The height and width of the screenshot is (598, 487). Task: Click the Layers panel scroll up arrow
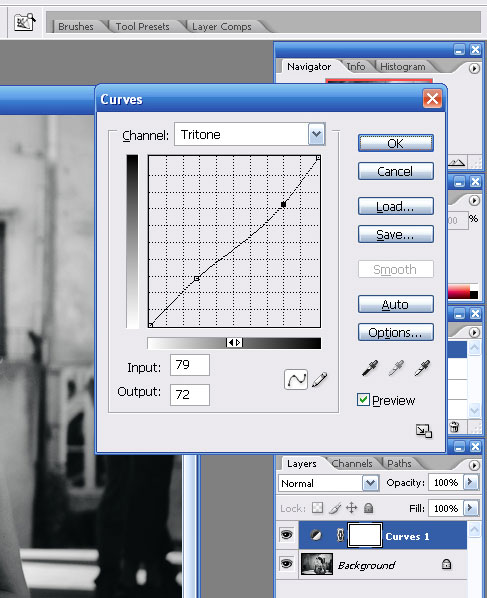(474, 530)
